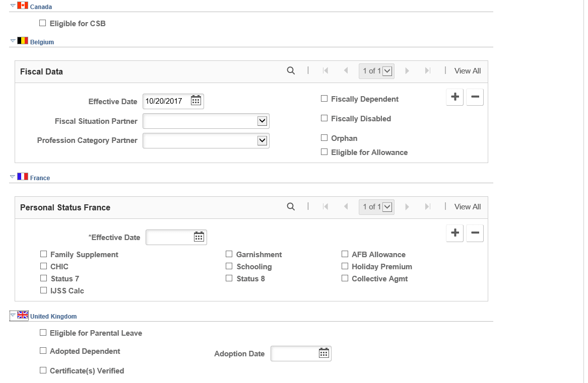Click View All in Fiscal Data

coord(467,71)
